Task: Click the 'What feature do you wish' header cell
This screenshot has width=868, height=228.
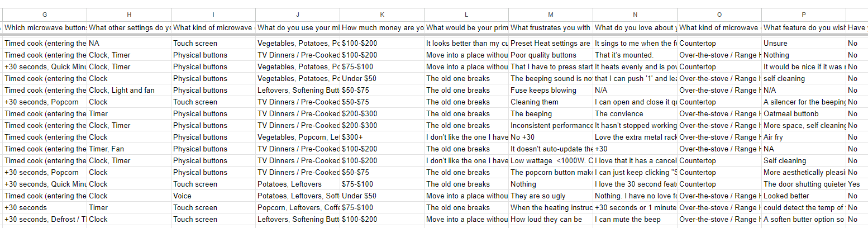Action: pyautogui.click(x=803, y=27)
